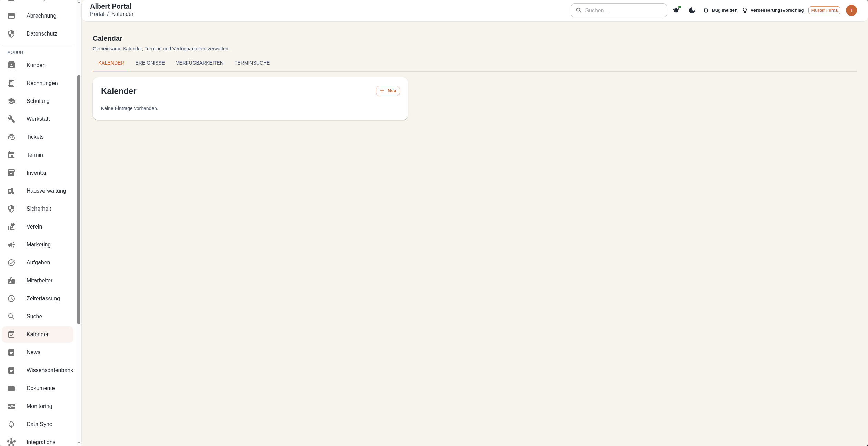This screenshot has width=868, height=446.
Task: Open notifications bell in header
Action: 676,10
